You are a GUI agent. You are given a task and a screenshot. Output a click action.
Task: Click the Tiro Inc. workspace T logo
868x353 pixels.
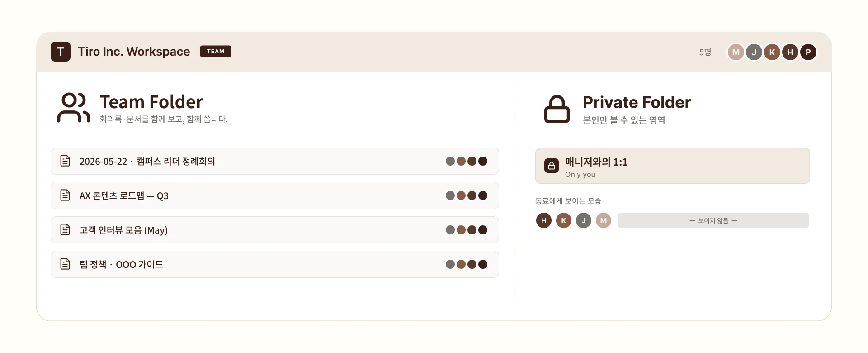point(61,52)
